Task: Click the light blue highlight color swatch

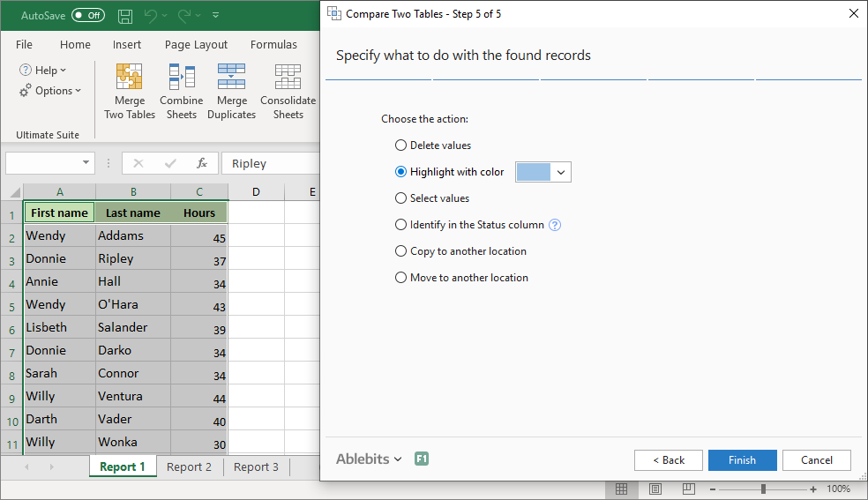Action: [534, 173]
